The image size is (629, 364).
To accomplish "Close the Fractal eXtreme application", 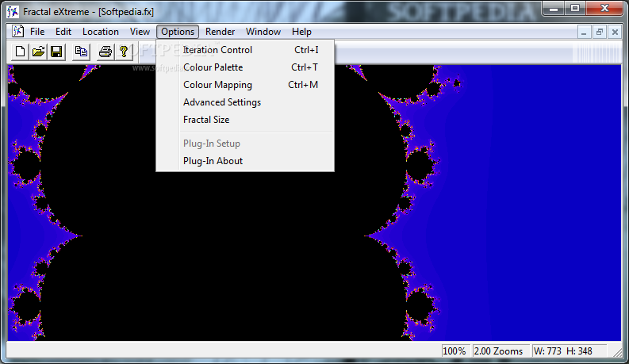I will [x=605, y=9].
